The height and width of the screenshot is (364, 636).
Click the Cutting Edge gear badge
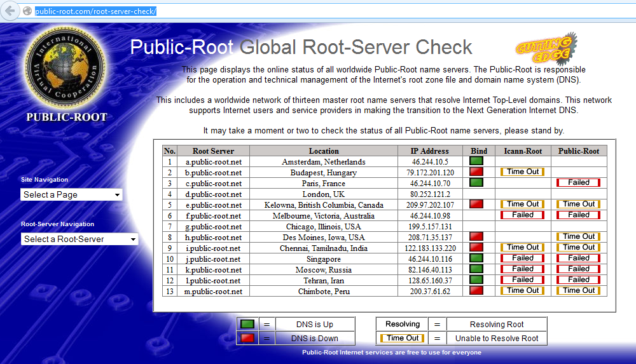coord(547,49)
